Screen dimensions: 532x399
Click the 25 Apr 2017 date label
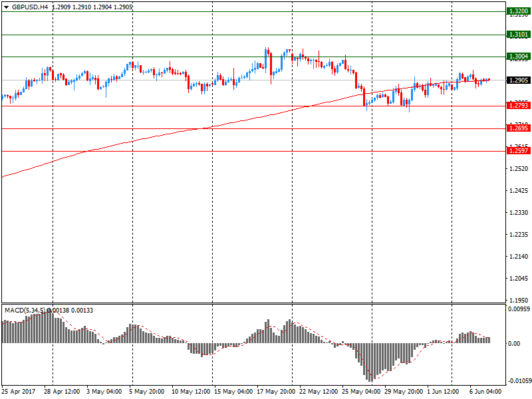(19, 392)
